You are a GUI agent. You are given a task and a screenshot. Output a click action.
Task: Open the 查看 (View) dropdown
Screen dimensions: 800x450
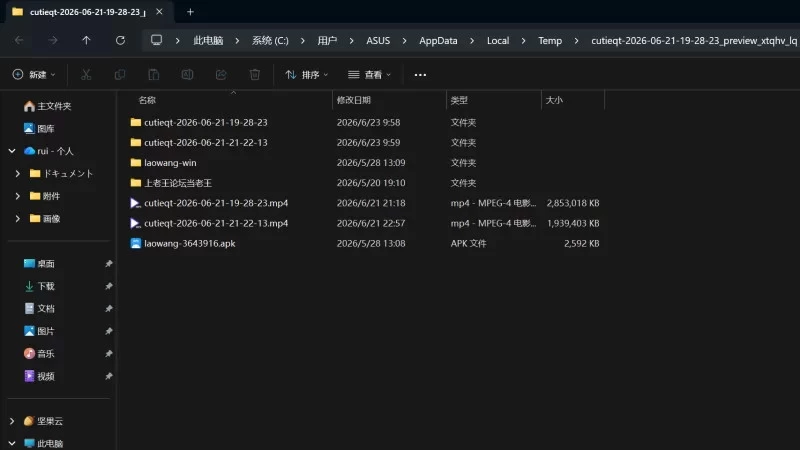[369, 74]
